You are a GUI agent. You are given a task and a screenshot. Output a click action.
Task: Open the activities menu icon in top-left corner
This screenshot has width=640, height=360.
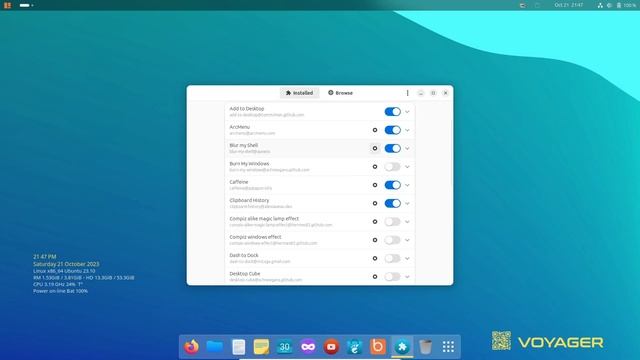pos(7,5)
